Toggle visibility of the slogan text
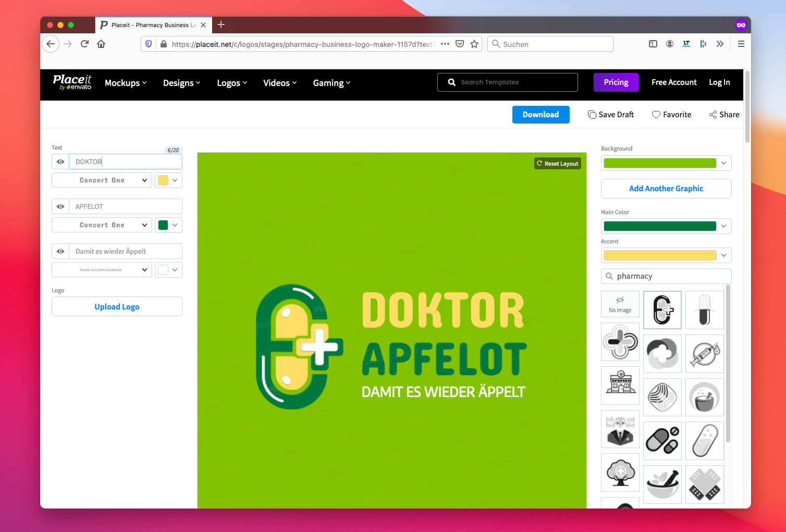Screen dimensions: 786x532 pyautogui.click(x=60, y=252)
